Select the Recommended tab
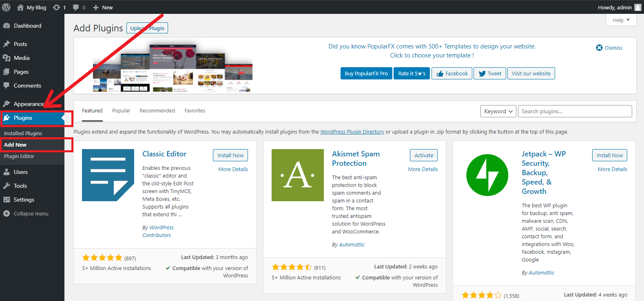Screen dimensions: 644x301 [x=157, y=110]
